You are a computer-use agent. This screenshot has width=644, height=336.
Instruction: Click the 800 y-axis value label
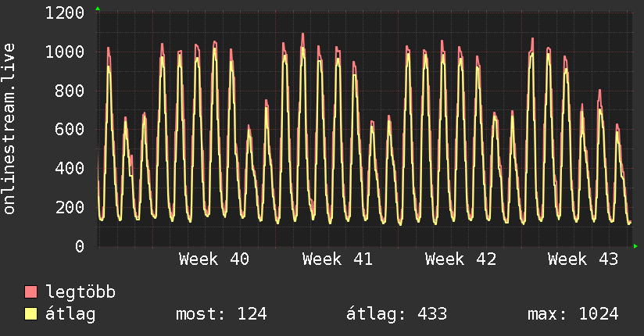tap(70, 91)
